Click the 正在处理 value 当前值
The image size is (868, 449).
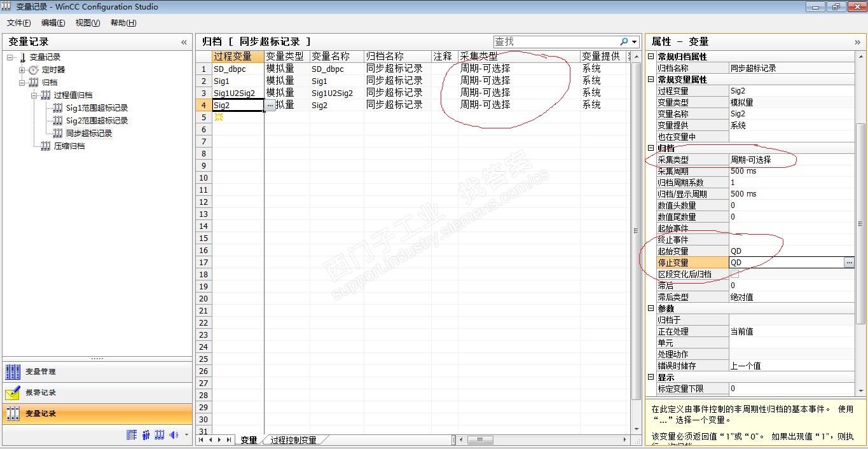(x=792, y=331)
